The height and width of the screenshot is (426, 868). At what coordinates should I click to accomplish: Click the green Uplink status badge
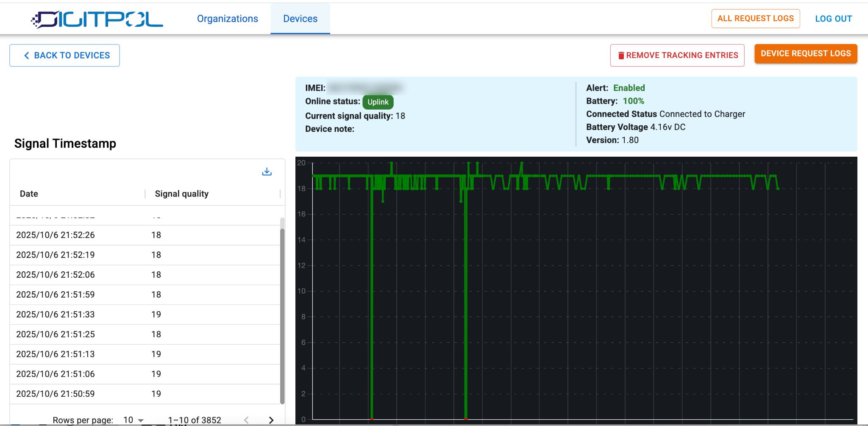pyautogui.click(x=378, y=102)
